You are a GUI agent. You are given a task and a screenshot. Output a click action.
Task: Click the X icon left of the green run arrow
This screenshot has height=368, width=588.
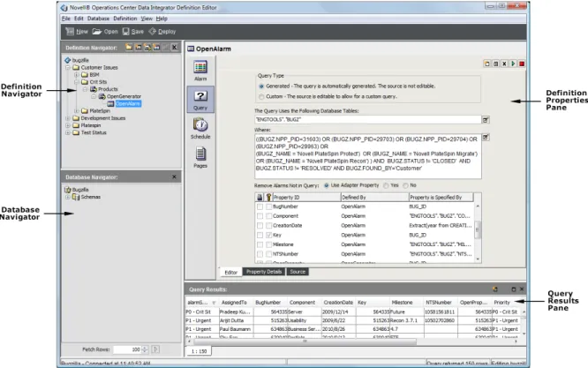(x=504, y=64)
